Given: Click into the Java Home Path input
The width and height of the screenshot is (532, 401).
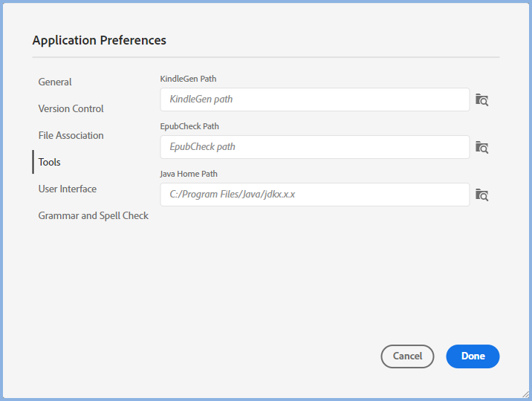Looking at the screenshot, I should coord(314,195).
